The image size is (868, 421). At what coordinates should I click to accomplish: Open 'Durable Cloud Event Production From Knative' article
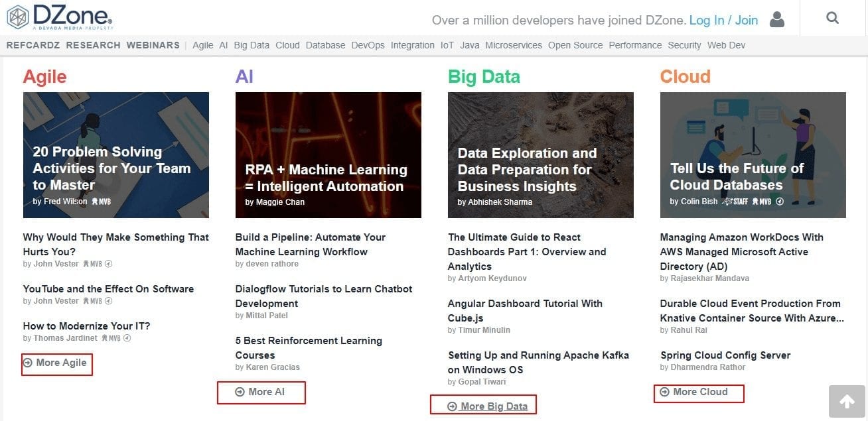click(x=753, y=311)
